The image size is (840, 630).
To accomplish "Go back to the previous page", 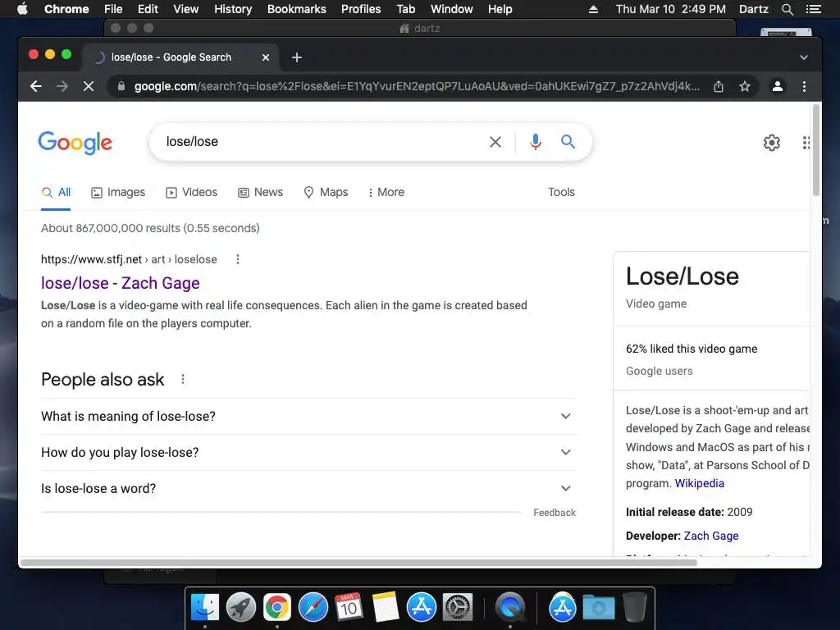I will click(36, 86).
